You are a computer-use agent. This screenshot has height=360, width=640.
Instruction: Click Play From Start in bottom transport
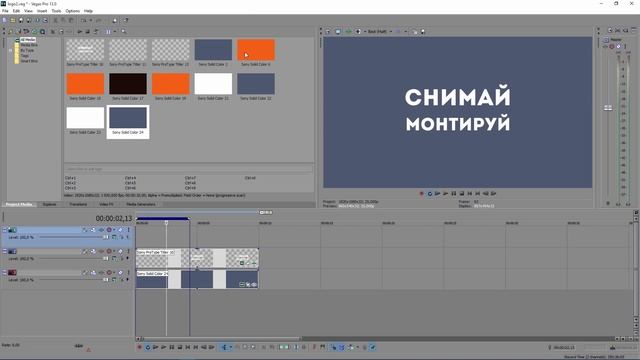click(x=156, y=347)
